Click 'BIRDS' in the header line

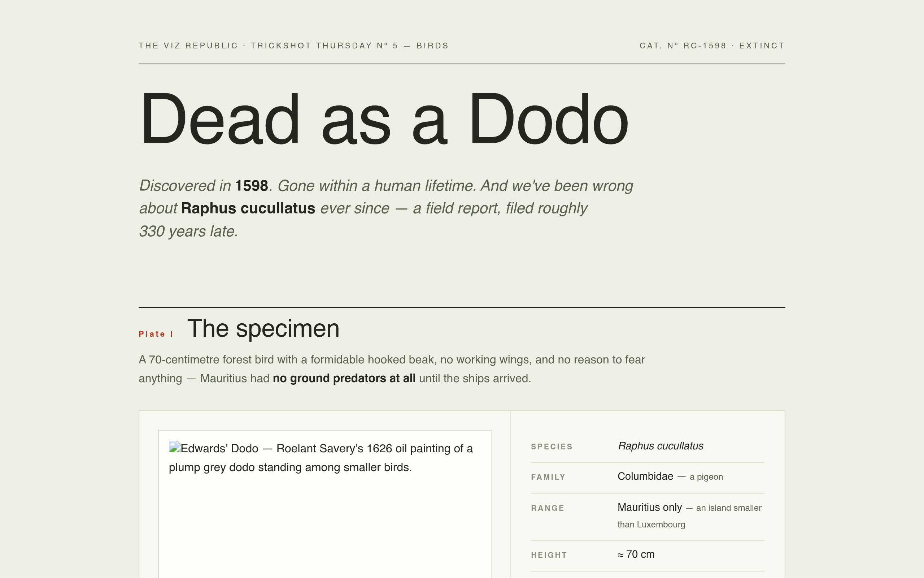coord(433,46)
